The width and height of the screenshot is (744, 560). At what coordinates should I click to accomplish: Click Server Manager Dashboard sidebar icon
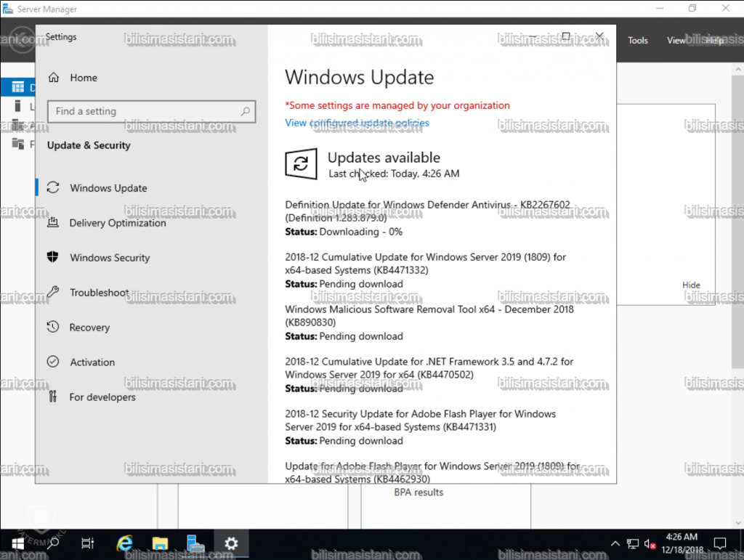pos(18,87)
